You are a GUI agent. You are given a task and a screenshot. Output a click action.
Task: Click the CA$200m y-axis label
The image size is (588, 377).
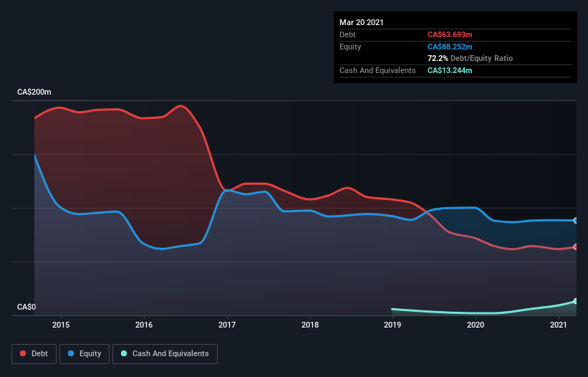click(34, 92)
